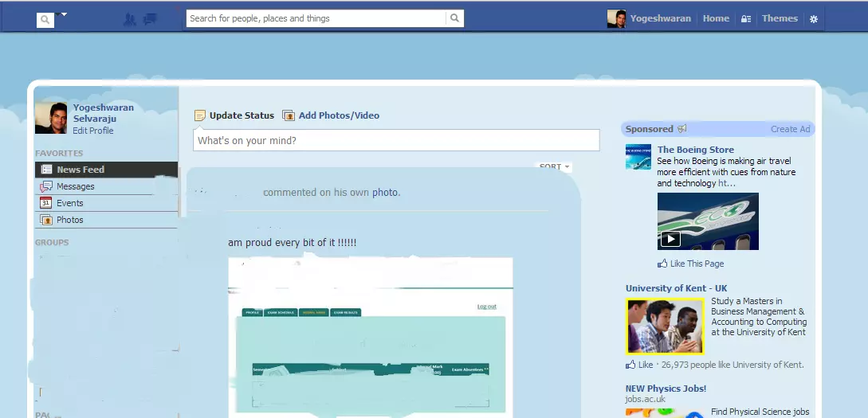Open the posted exam results photo
The height and width of the screenshot is (418, 868).
[371, 336]
